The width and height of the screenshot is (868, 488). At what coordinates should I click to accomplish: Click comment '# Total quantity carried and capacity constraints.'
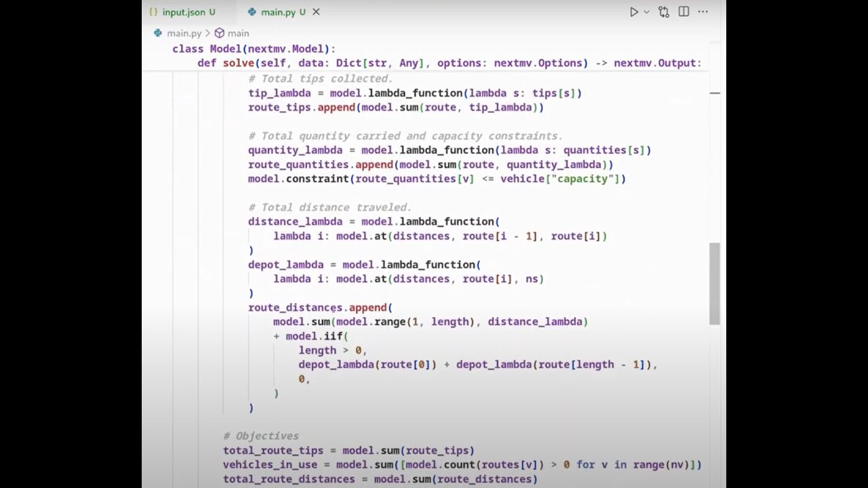tap(406, 136)
